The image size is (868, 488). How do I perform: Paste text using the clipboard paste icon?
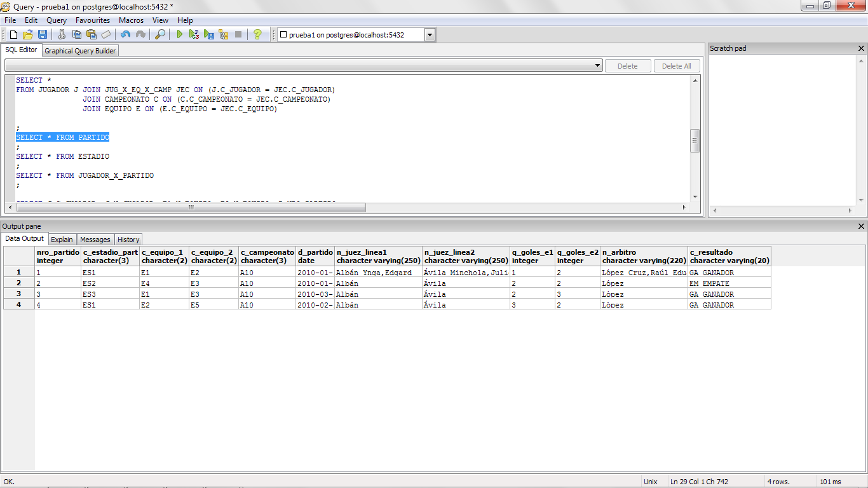[91, 34]
